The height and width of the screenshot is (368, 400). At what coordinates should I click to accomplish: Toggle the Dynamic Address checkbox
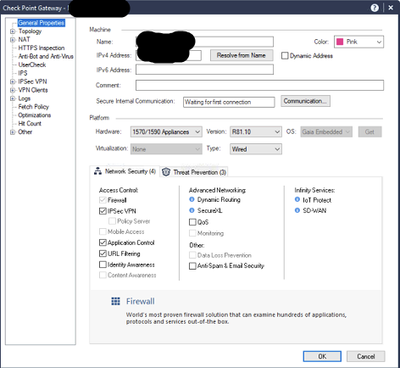click(x=285, y=56)
